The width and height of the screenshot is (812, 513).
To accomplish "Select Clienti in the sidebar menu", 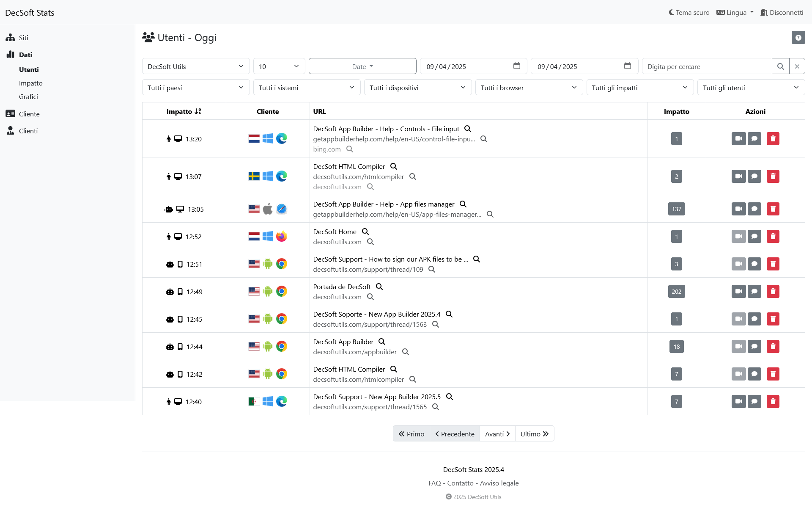I will coord(28,131).
